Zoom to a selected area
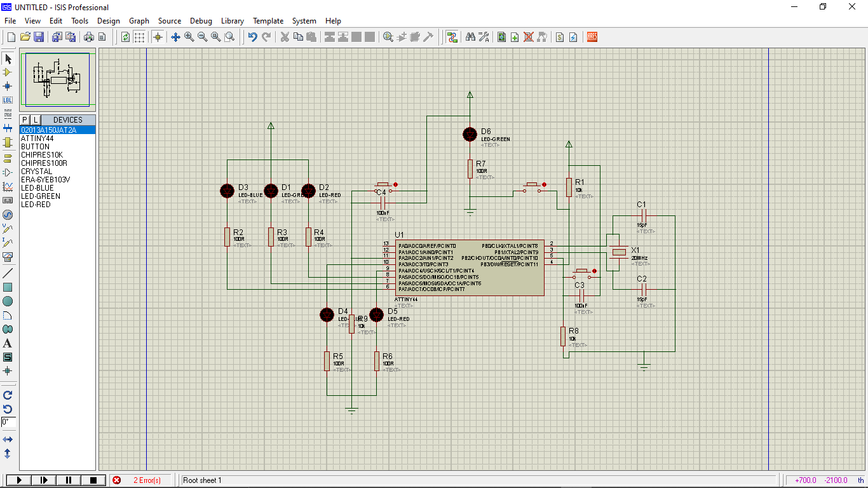Screen dimensions: 868x488 pos(229,37)
